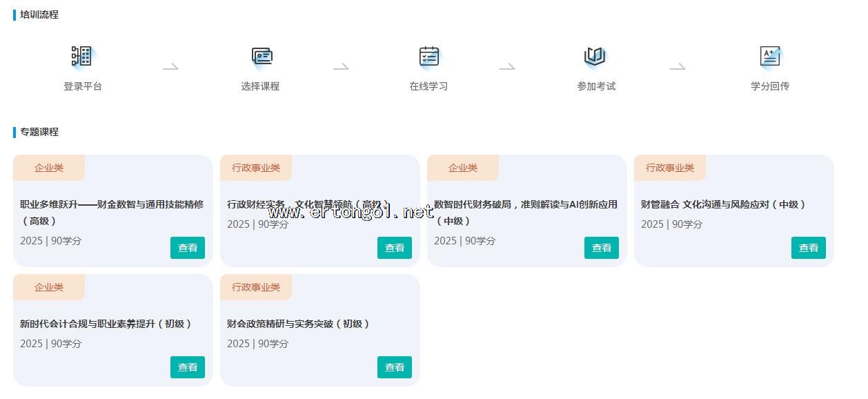Open 查看 for 数智时代财务破局 course
This screenshot has width=868, height=399.
(602, 248)
